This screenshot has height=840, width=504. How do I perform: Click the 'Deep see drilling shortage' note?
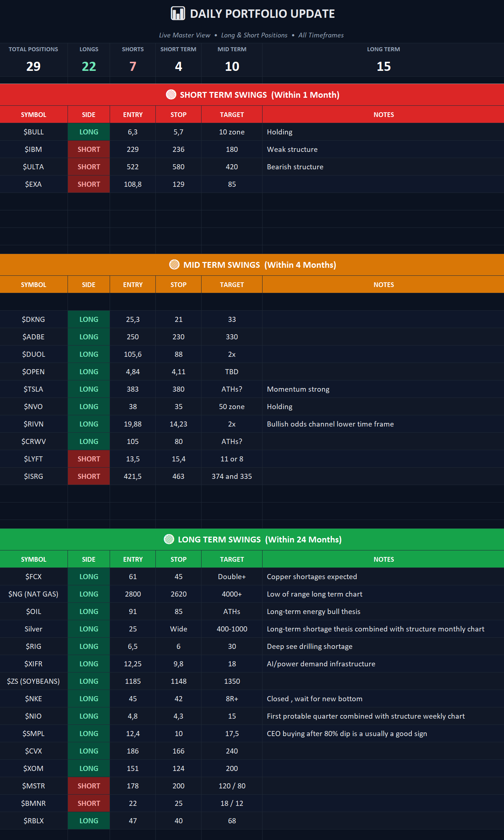[310, 646]
